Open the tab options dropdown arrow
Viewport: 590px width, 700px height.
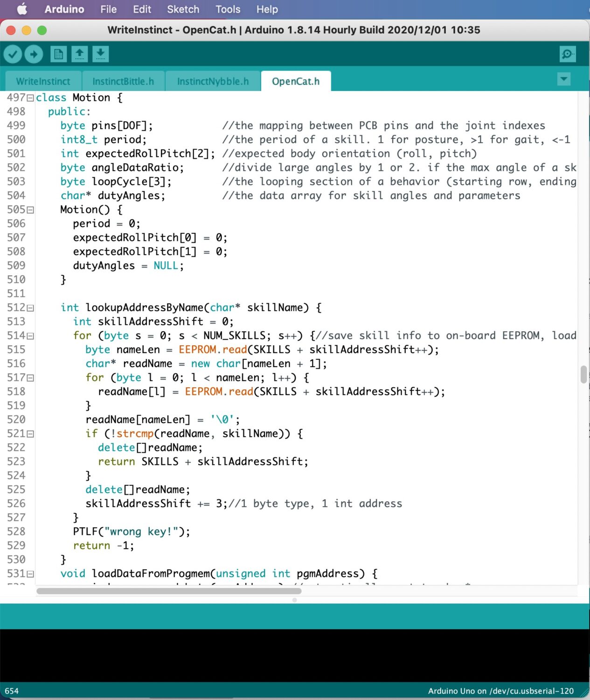coord(564,79)
